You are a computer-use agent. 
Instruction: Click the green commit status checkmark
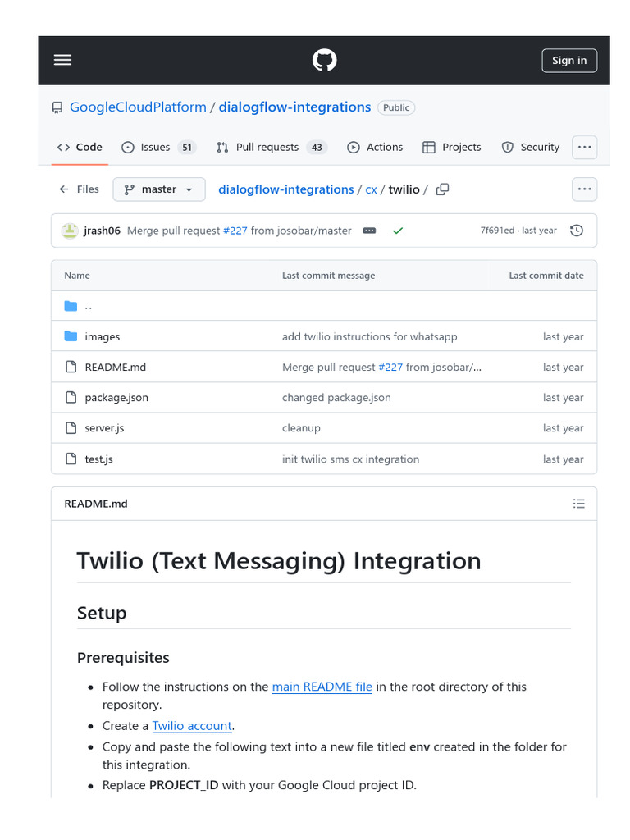pos(398,231)
